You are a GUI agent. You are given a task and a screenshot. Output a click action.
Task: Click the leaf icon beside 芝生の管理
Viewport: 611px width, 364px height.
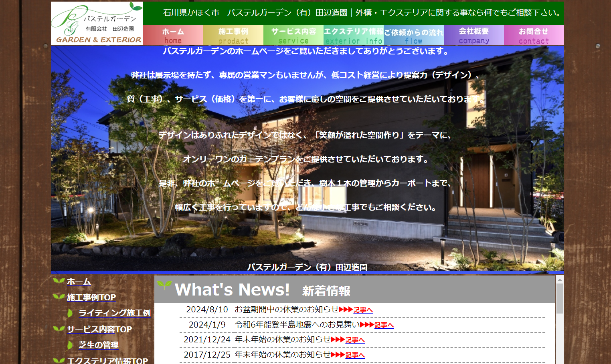(x=70, y=345)
